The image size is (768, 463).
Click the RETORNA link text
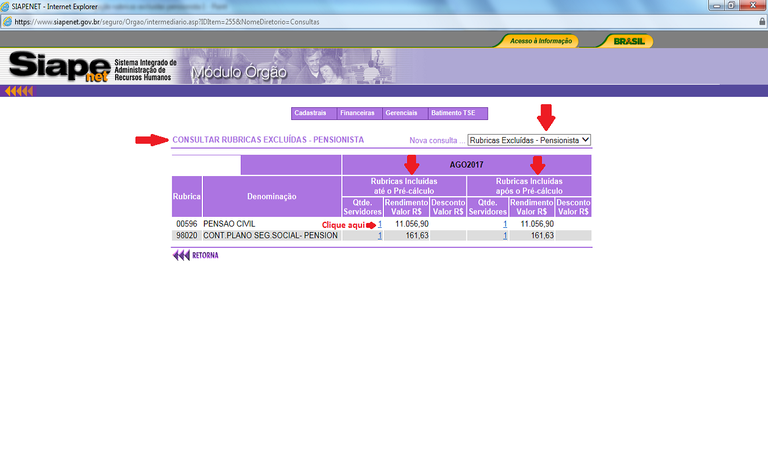click(x=205, y=255)
